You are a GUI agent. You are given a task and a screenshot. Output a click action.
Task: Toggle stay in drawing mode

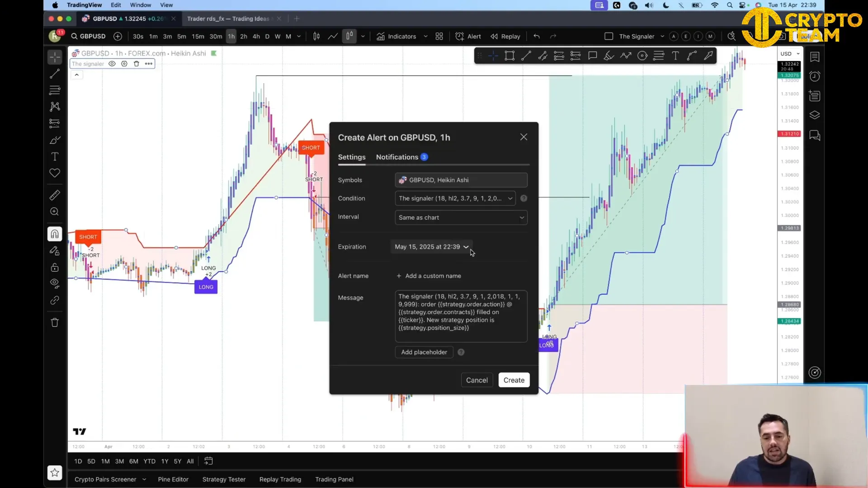click(55, 251)
